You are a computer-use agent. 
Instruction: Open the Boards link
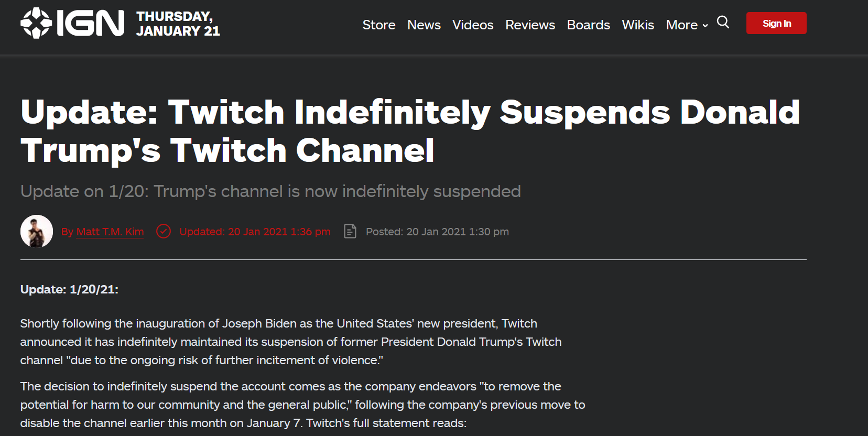[x=588, y=25]
